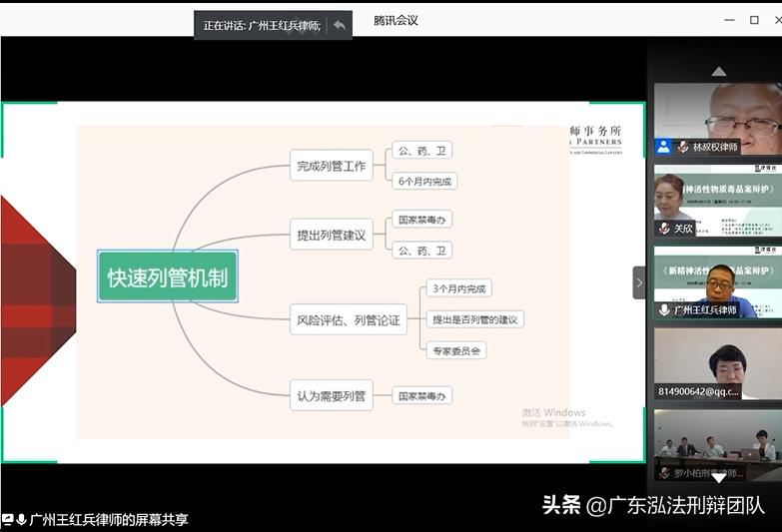The height and width of the screenshot is (532, 782).
Task: Select 林叔权律师's video thumbnail
Action: point(718,119)
